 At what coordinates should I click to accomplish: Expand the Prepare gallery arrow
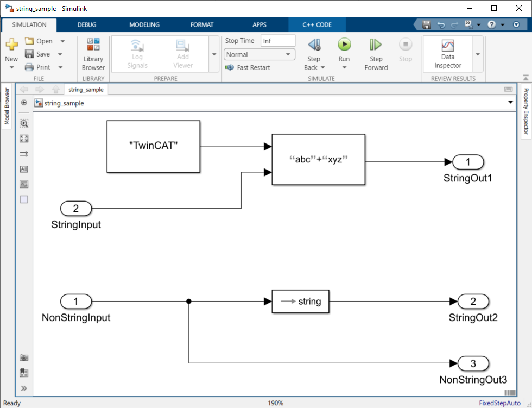(x=214, y=54)
